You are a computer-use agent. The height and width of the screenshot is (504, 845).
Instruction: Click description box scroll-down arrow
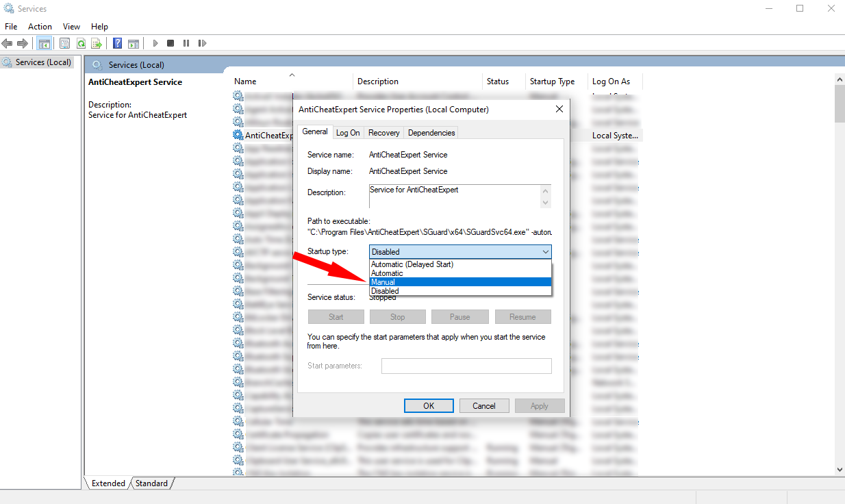click(546, 202)
